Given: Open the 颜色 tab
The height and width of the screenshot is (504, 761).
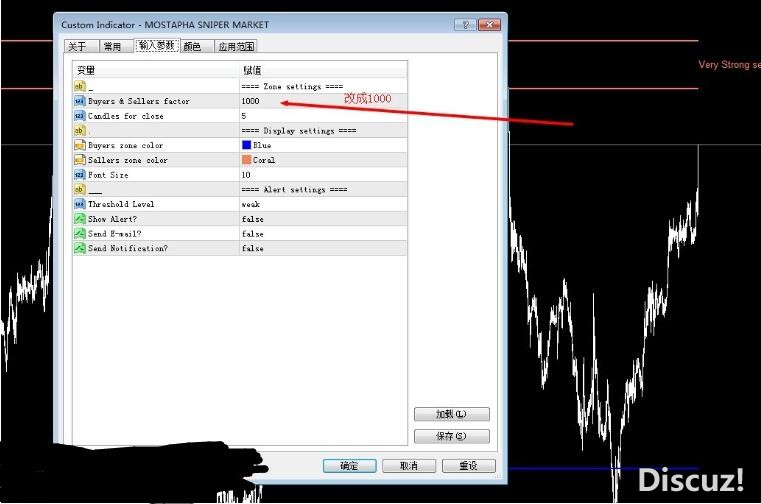Looking at the screenshot, I should [x=197, y=46].
